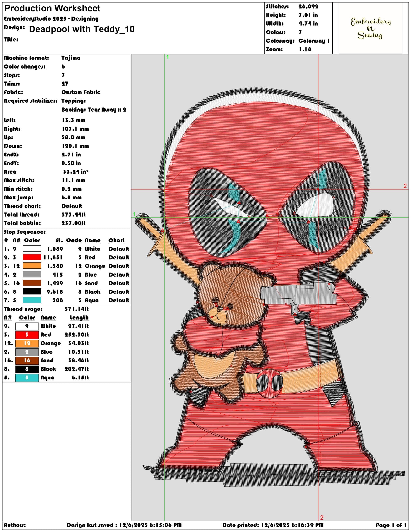The width and height of the screenshot is (411, 532).
Task: Click aqua swatch in Stop Sequence row 7
Action: 32,300
